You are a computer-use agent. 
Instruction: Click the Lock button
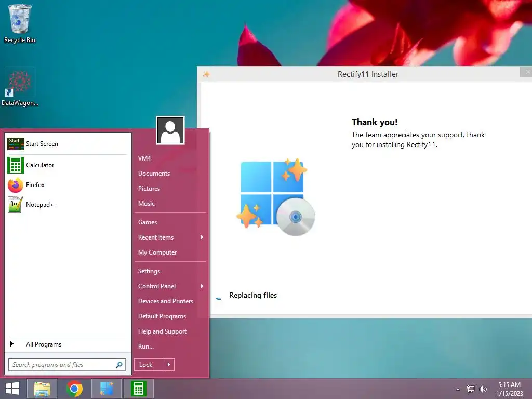point(149,365)
